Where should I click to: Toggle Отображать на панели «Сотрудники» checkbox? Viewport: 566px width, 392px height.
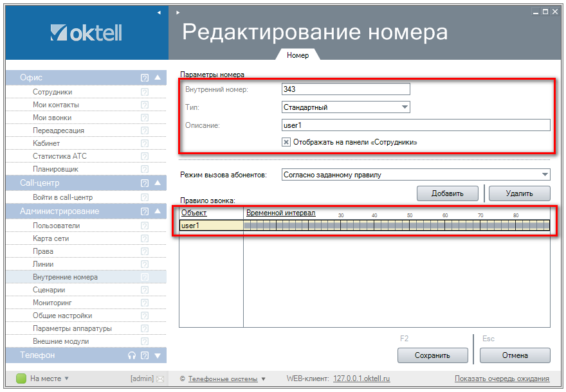pos(286,142)
